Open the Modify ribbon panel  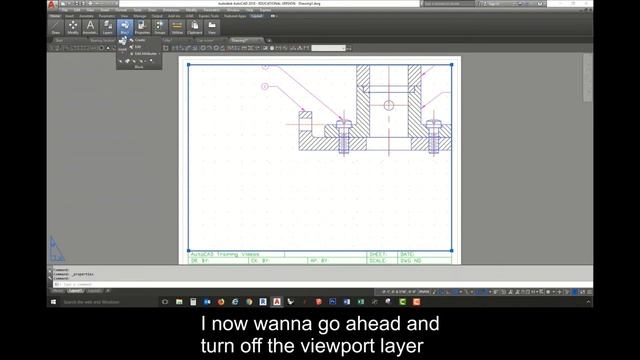click(x=73, y=27)
